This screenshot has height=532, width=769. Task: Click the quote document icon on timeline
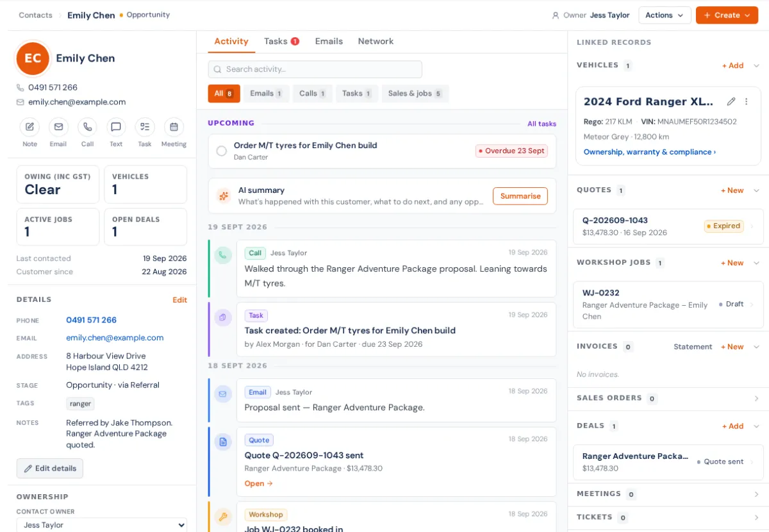[223, 442]
